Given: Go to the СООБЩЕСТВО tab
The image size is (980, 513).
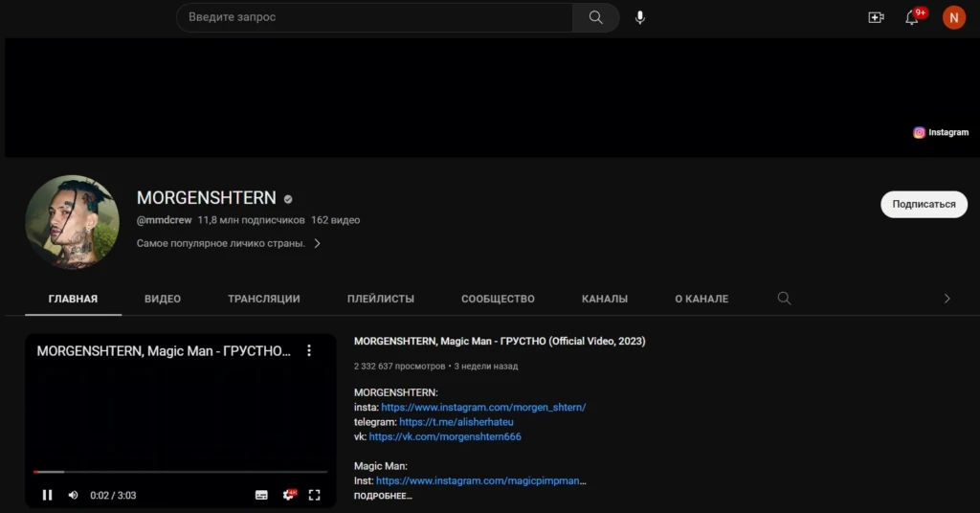Looking at the screenshot, I should 498,299.
